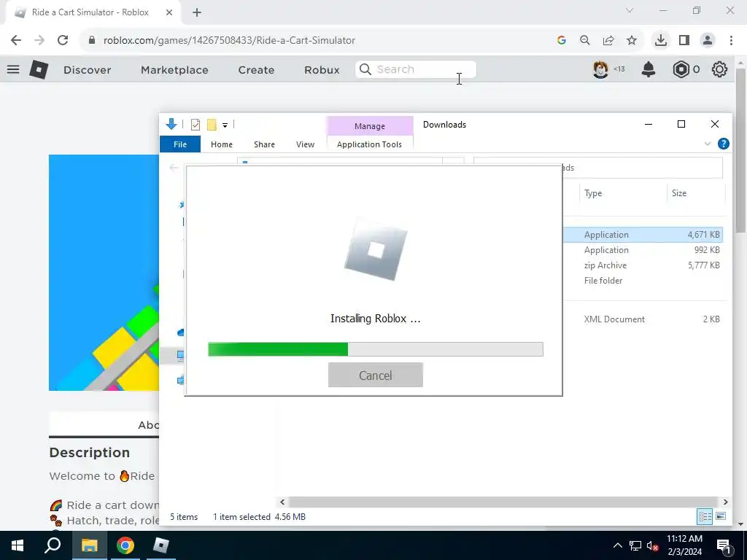Open File Explorer from taskbar
747x560 pixels.
[89, 545]
